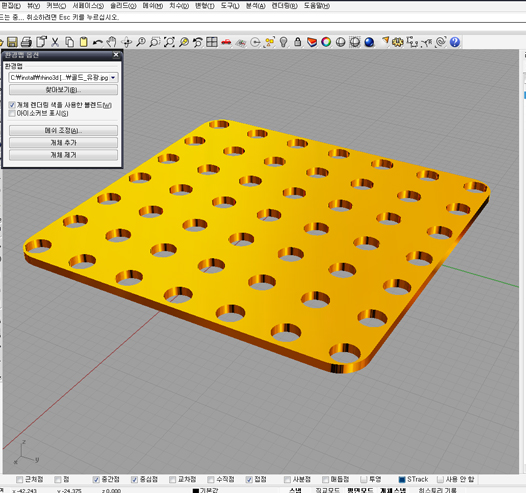Select the Pan hand tool
The height and width of the screenshot is (493, 526).
[112, 42]
